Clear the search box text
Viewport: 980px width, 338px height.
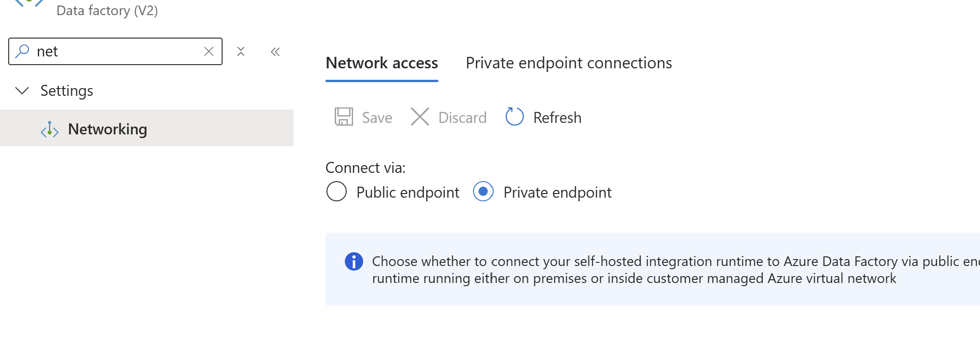(x=209, y=51)
